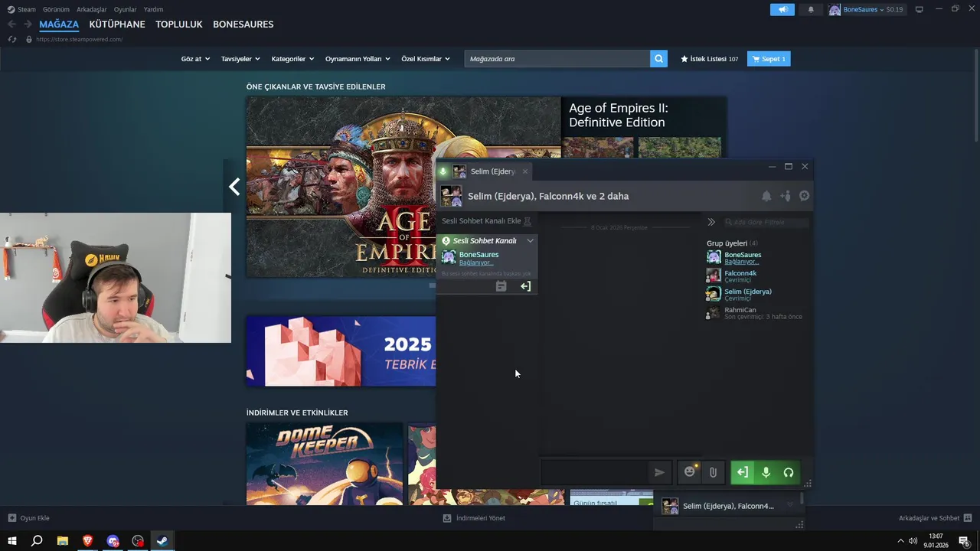Click the 2025 TEBRİK banner
Image resolution: width=980 pixels, height=551 pixels.
341,351
